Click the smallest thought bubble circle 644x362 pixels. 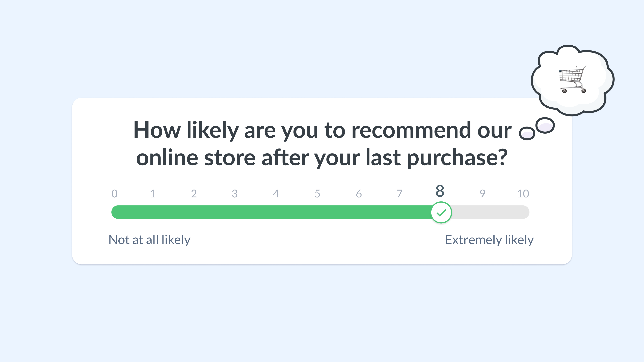click(x=527, y=133)
